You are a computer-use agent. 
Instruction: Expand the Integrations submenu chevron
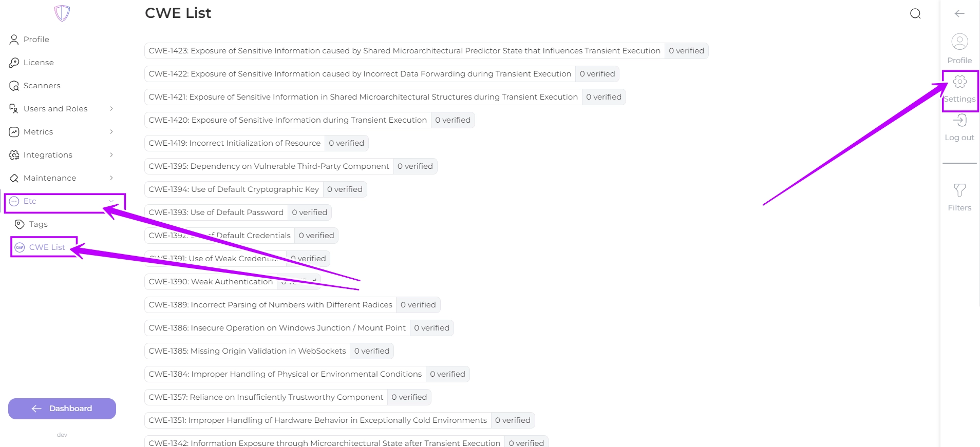click(x=111, y=155)
